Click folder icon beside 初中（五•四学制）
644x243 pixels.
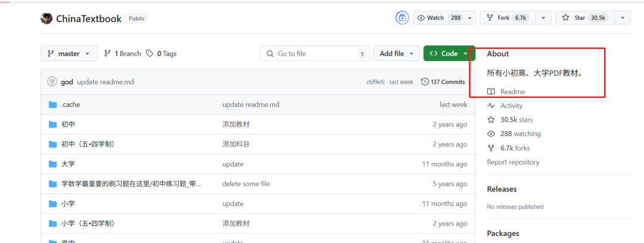tap(52, 144)
